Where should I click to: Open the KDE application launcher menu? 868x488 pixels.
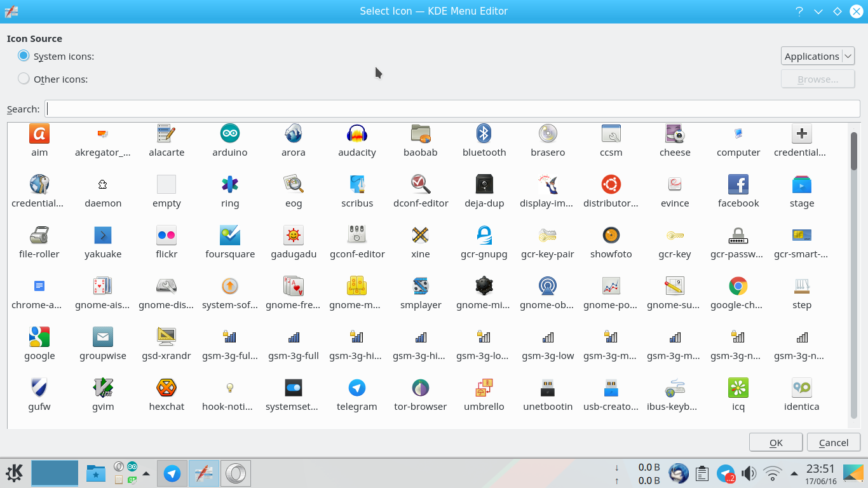coord(13,473)
